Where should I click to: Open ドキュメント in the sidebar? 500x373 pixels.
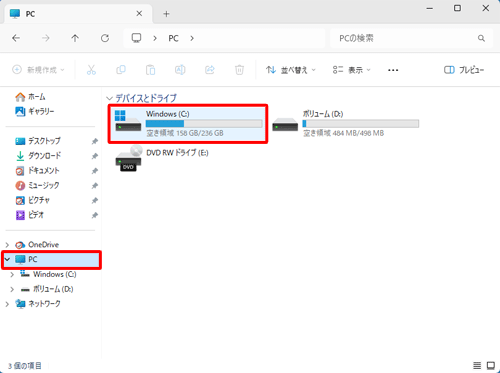pyautogui.click(x=37, y=171)
